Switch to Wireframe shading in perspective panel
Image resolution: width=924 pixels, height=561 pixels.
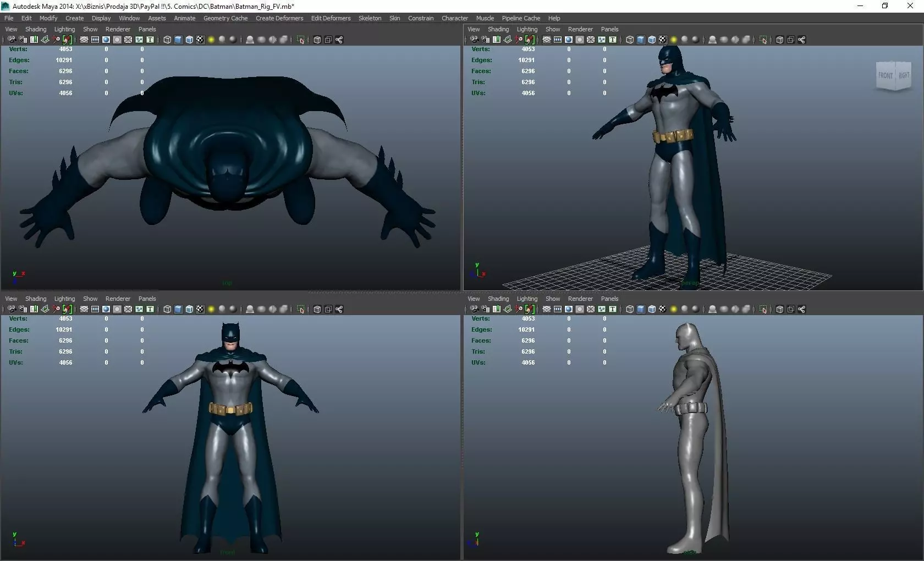coord(630,40)
